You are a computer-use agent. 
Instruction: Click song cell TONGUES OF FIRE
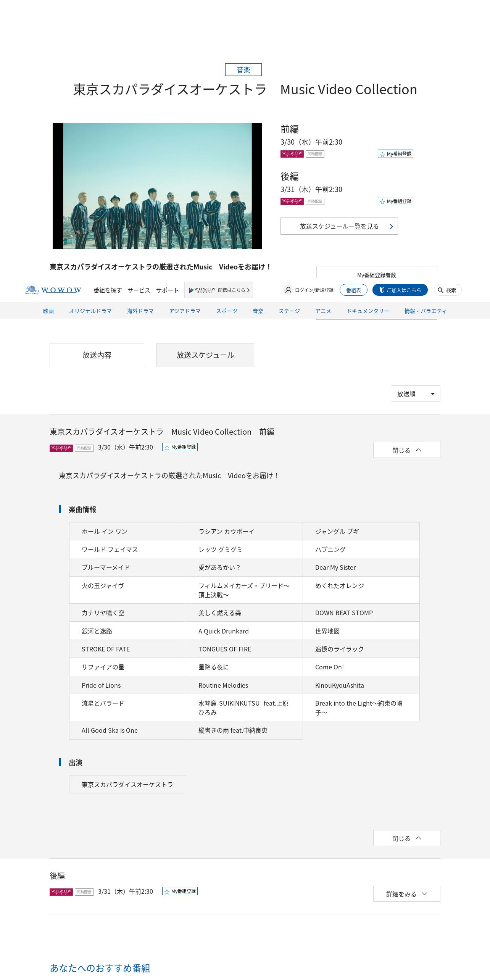pyautogui.click(x=244, y=649)
